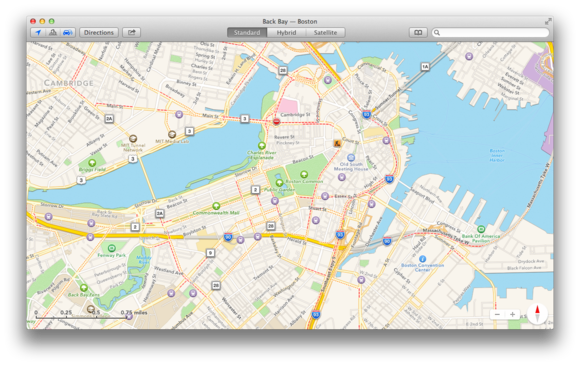Viewport: 580px width, 366px height.
Task: Zoom in with the plus button
Action: (512, 315)
